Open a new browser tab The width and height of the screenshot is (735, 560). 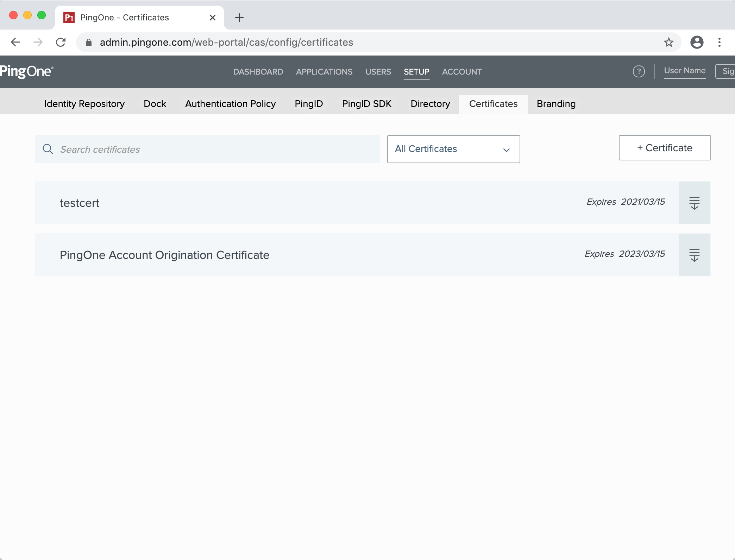point(239,18)
